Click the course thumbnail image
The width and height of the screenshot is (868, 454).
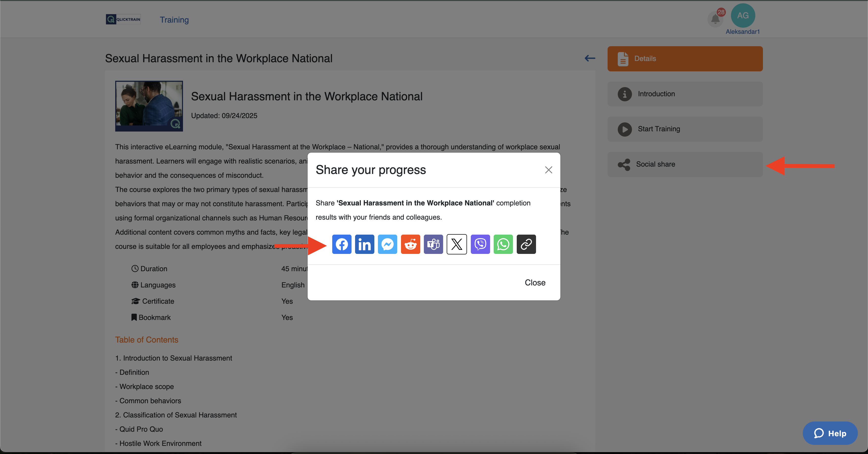pos(149,106)
